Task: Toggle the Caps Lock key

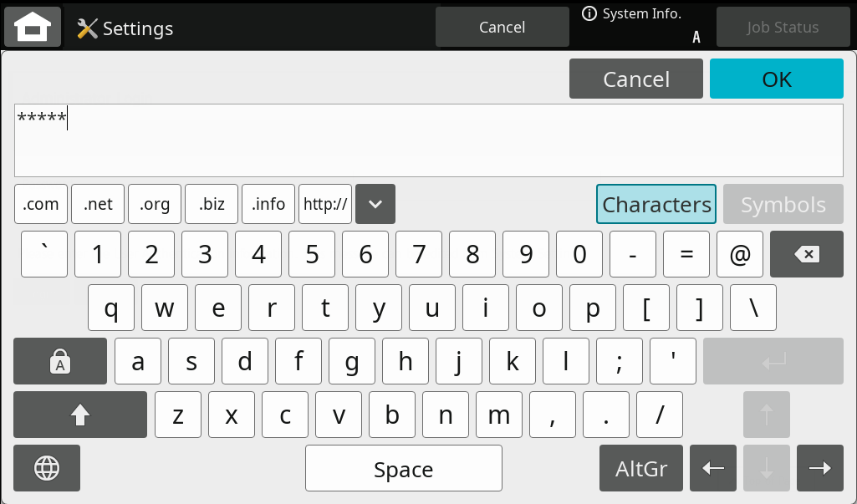Action: point(60,361)
